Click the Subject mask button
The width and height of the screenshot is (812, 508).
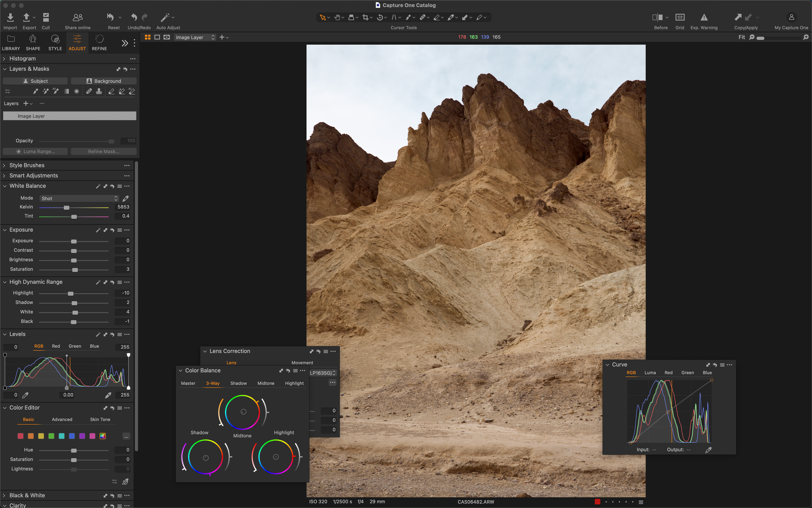coord(35,81)
